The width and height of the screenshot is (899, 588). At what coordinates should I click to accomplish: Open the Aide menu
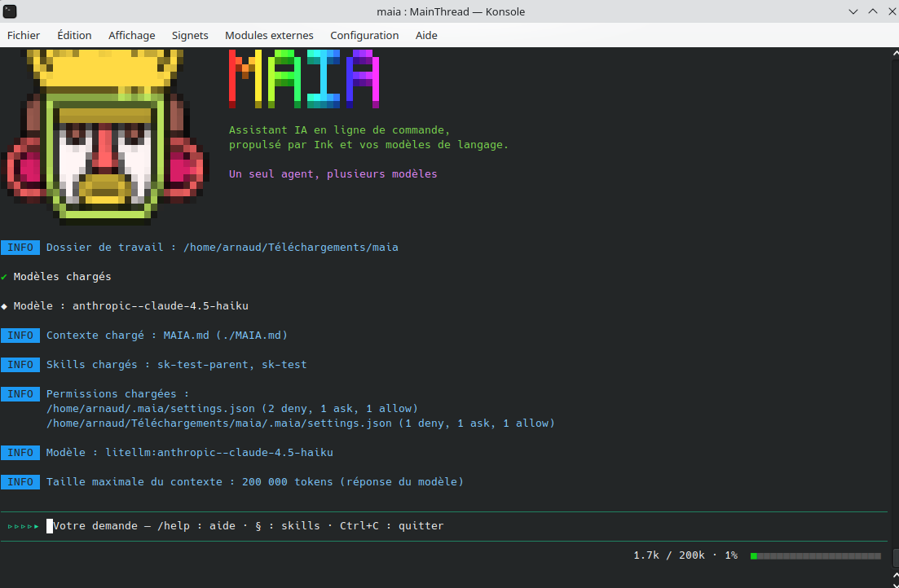(426, 35)
